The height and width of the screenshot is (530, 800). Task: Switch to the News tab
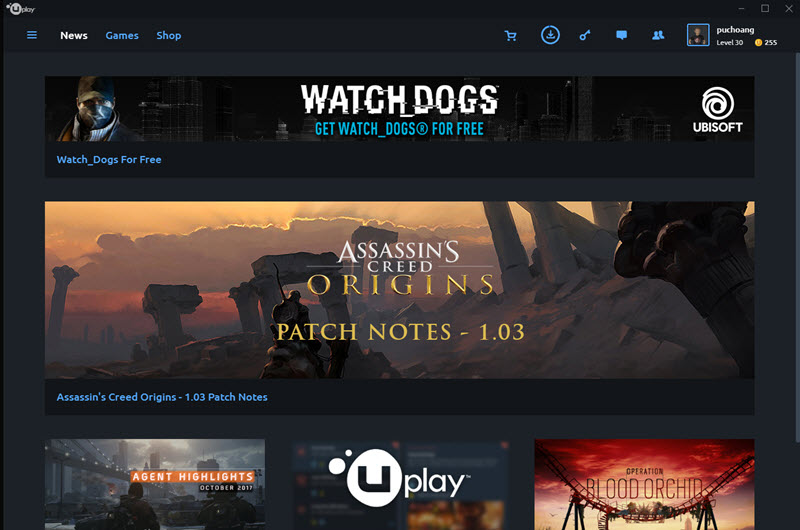74,35
